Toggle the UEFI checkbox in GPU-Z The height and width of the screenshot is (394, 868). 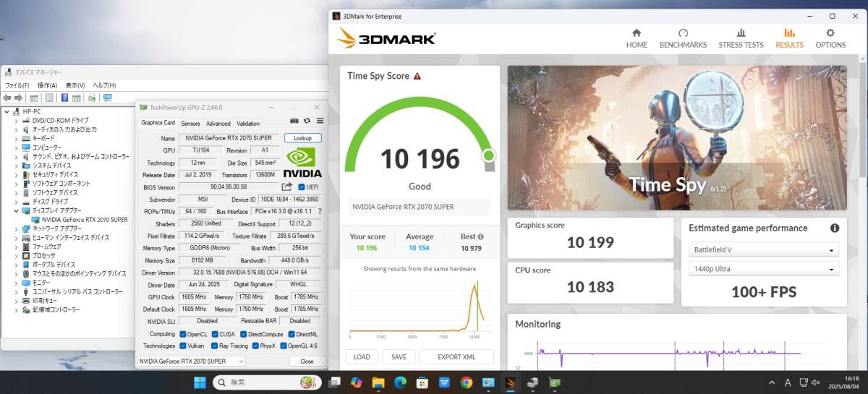click(302, 187)
